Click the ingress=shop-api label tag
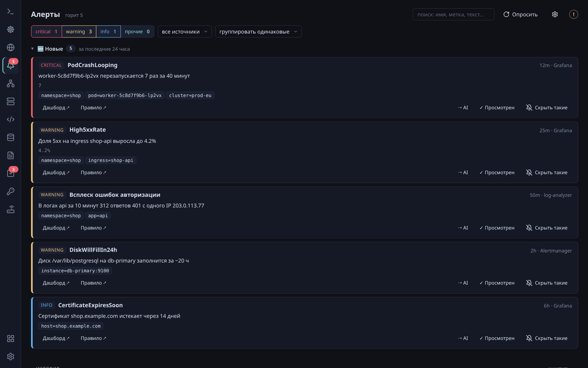The image size is (588, 368). tap(111, 160)
